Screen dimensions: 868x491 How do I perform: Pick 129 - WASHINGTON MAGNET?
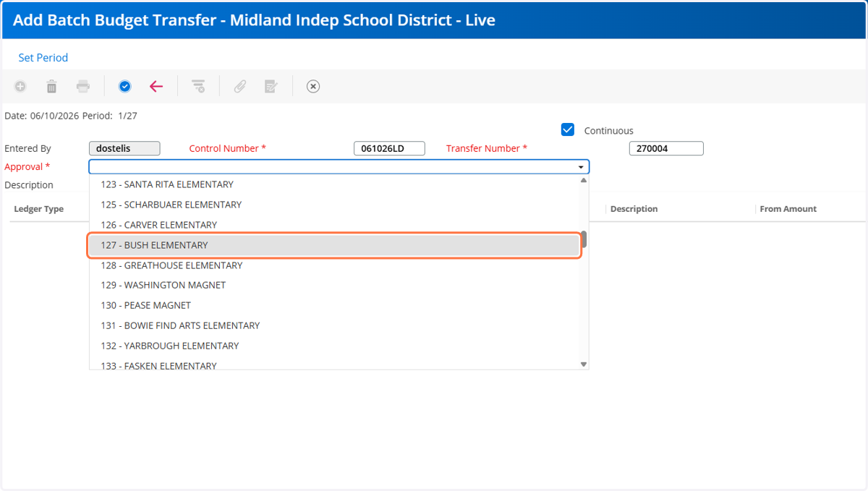333,285
